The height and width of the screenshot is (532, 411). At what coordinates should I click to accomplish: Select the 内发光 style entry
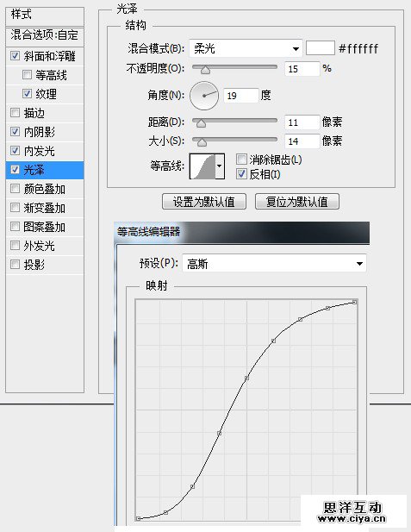coord(45,151)
